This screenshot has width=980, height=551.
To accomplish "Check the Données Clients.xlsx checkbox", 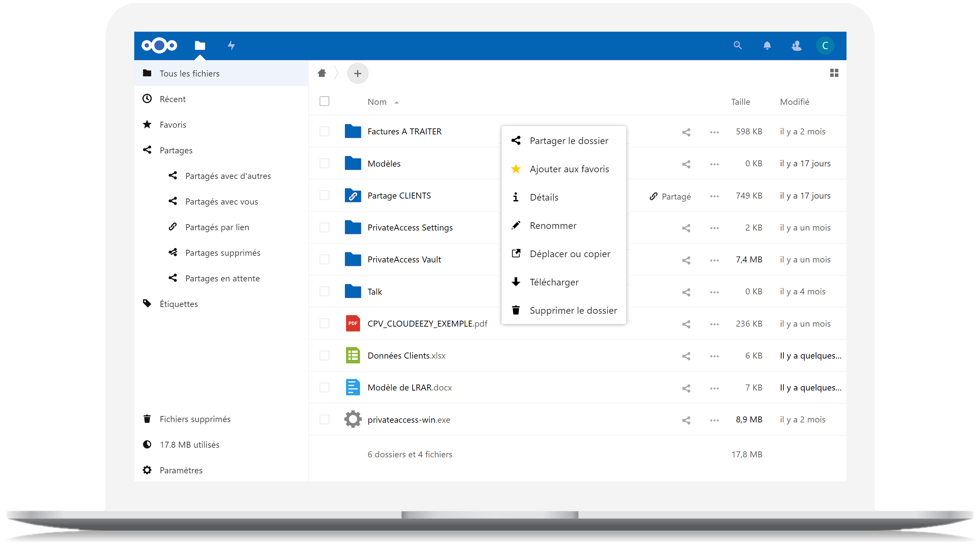I will point(324,355).
